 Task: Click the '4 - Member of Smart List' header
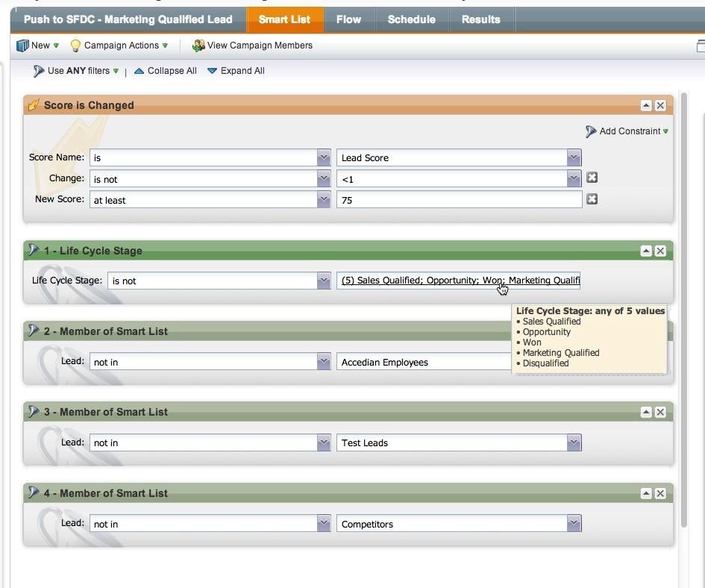[106, 493]
